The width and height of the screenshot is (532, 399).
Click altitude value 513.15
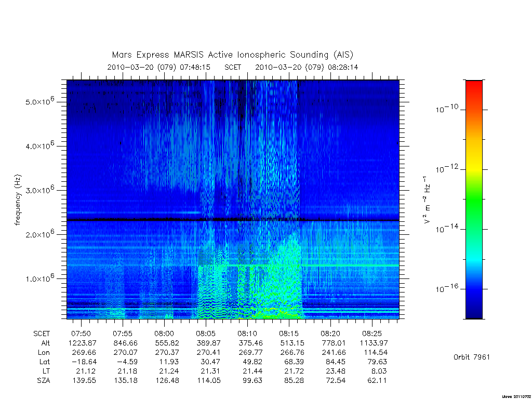(x=292, y=343)
